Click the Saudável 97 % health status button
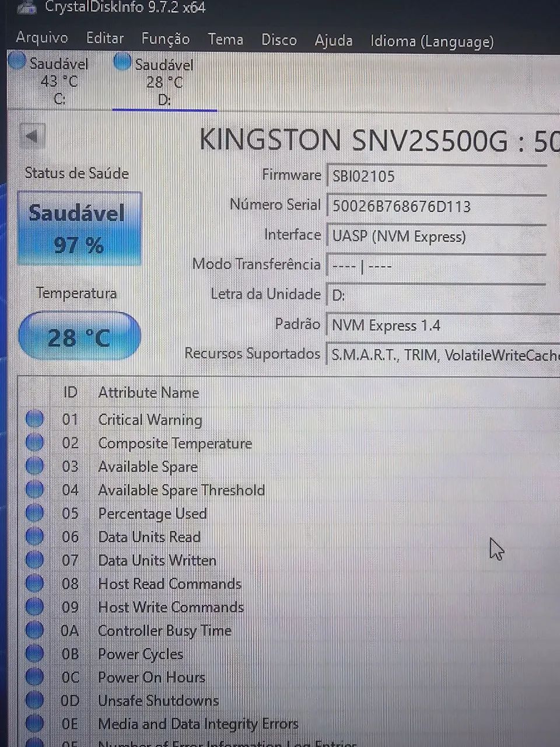Screen dimensions: 560x747 (x=79, y=229)
